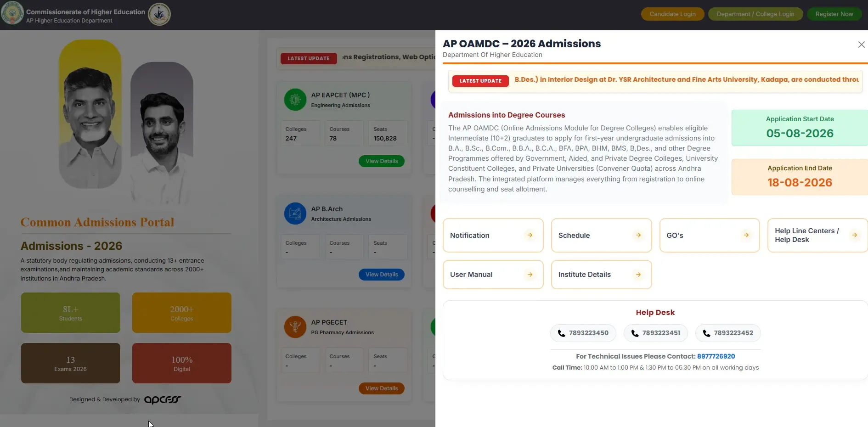868x427 pixels.
Task: Open the Institute Details card
Action: click(x=602, y=275)
